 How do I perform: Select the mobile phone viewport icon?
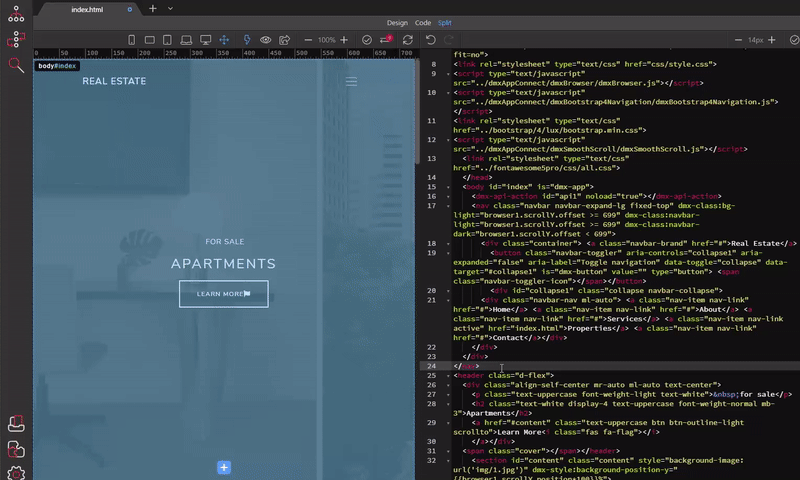coord(132,40)
